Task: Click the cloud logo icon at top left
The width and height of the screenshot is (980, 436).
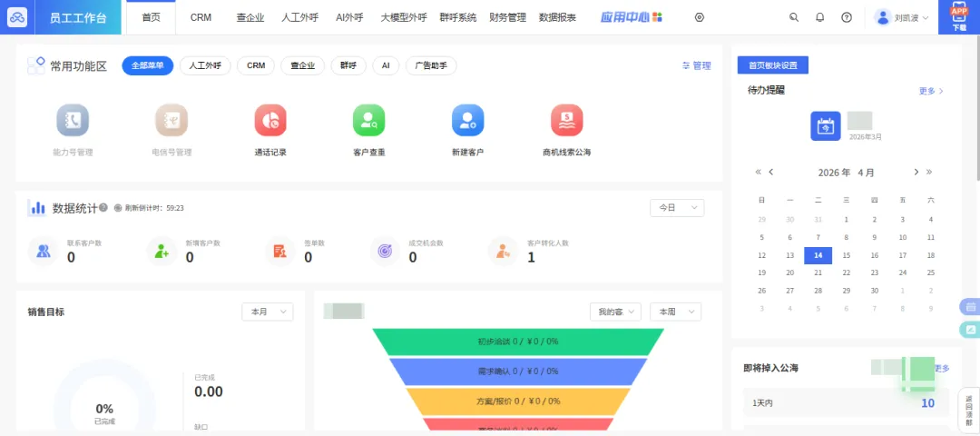Action: tap(17, 17)
